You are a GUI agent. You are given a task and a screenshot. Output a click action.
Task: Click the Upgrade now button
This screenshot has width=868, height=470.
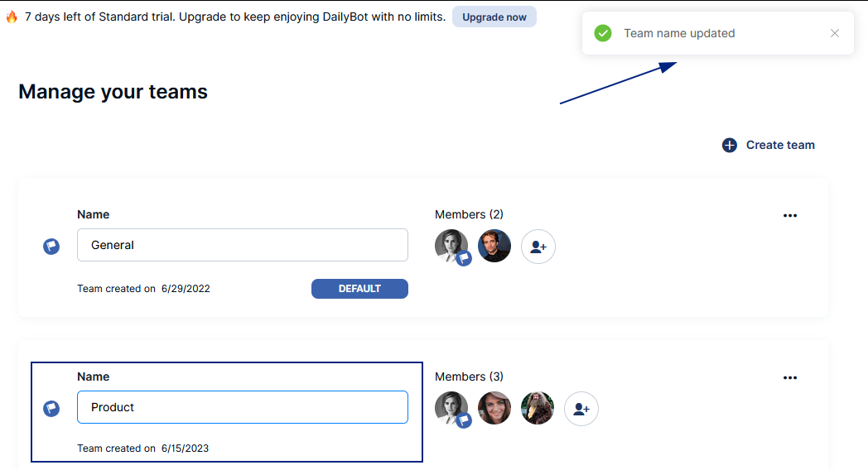tap(494, 17)
